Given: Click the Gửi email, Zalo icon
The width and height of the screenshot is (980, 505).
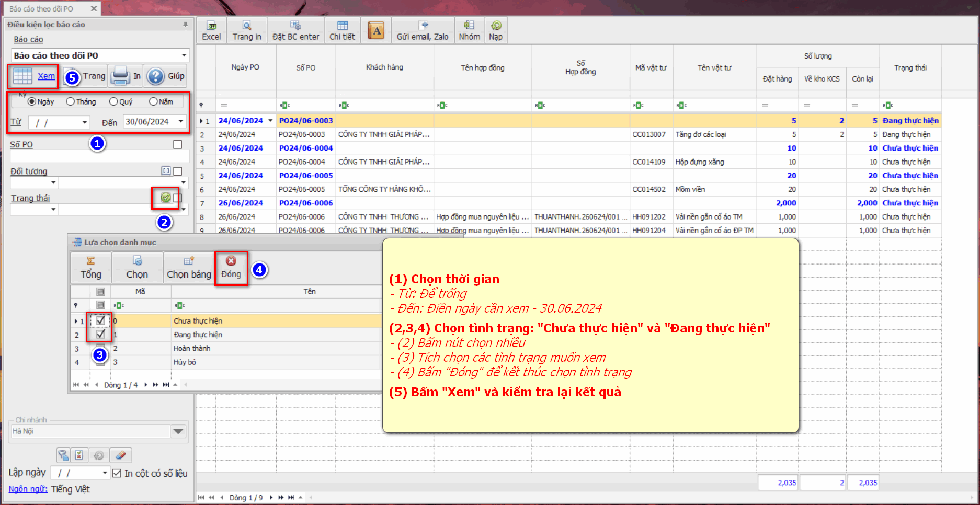Looking at the screenshot, I should 423,30.
